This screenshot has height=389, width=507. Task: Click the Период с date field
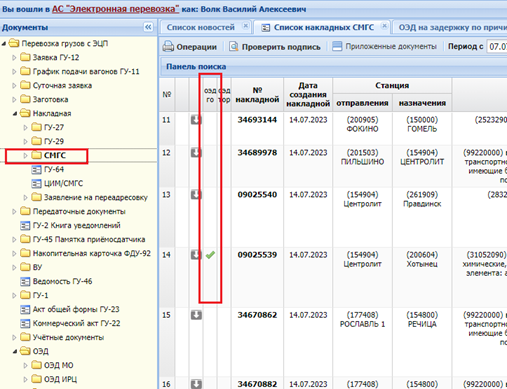click(x=497, y=47)
